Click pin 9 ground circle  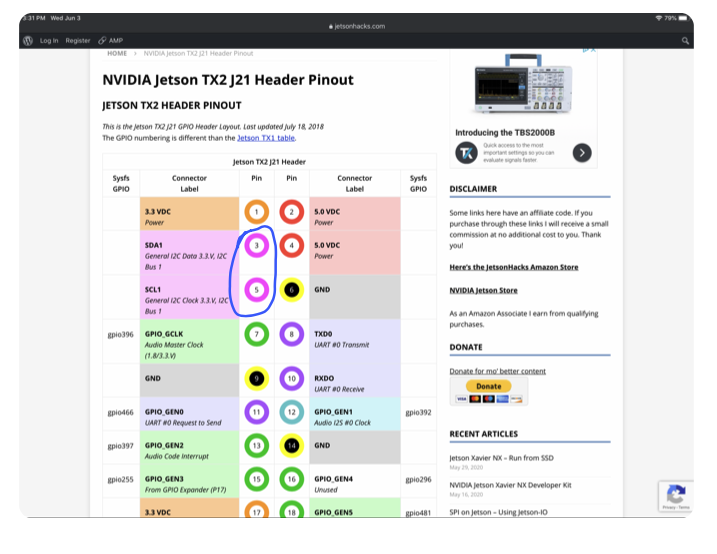coord(257,378)
